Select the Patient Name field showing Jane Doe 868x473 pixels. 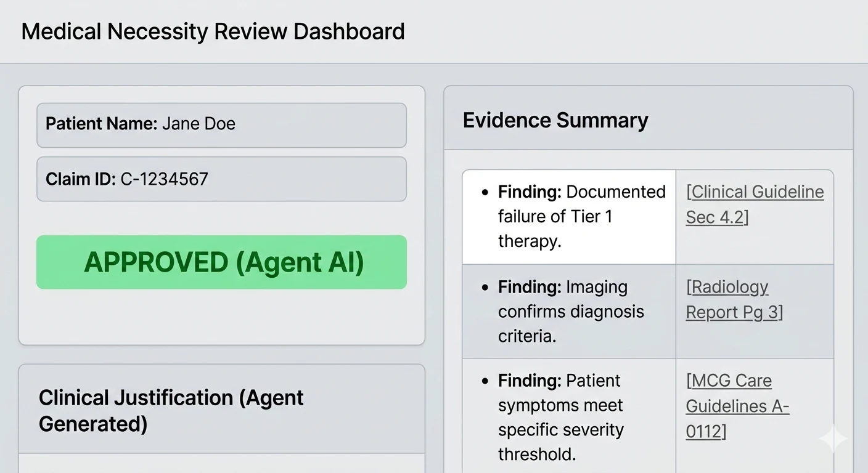click(221, 124)
